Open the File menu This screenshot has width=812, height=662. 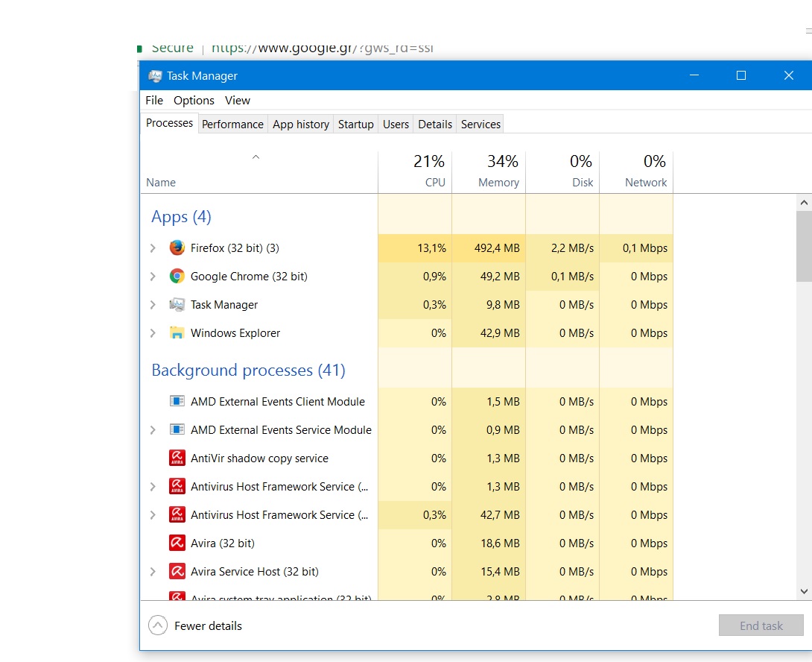coord(153,100)
